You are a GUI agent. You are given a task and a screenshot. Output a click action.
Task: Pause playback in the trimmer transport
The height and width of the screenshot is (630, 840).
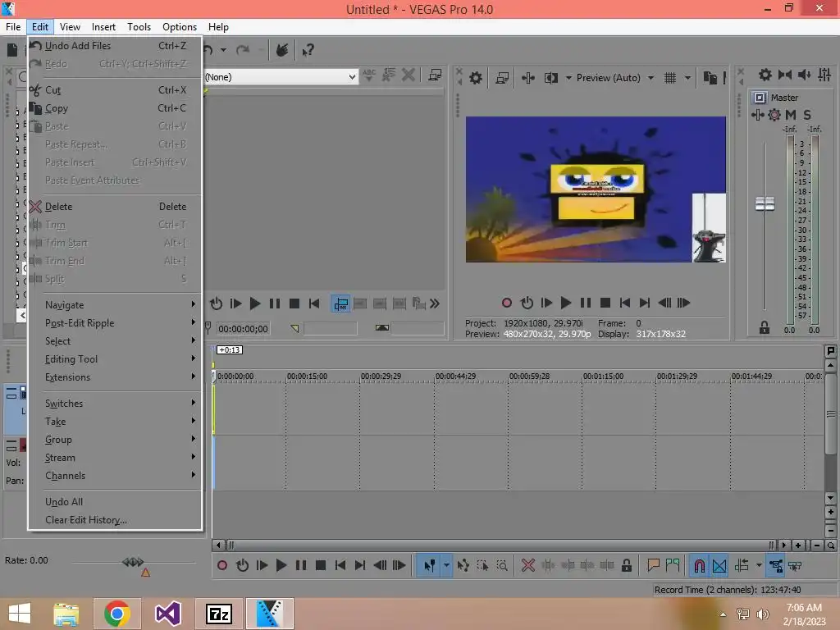pos(274,304)
